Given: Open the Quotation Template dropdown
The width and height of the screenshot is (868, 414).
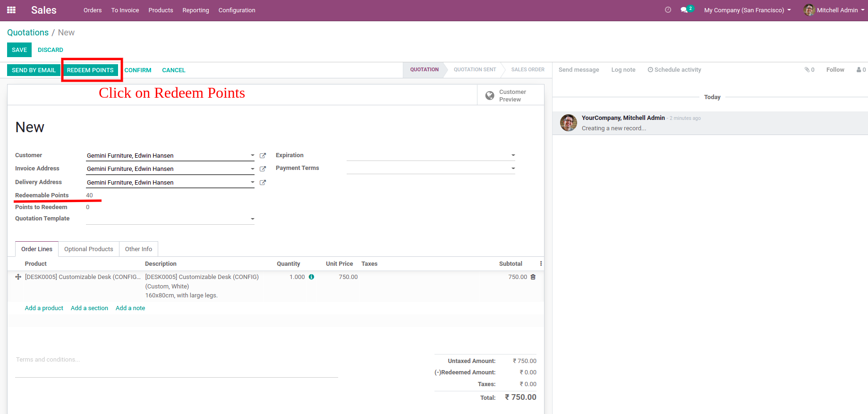Looking at the screenshot, I should pyautogui.click(x=252, y=219).
